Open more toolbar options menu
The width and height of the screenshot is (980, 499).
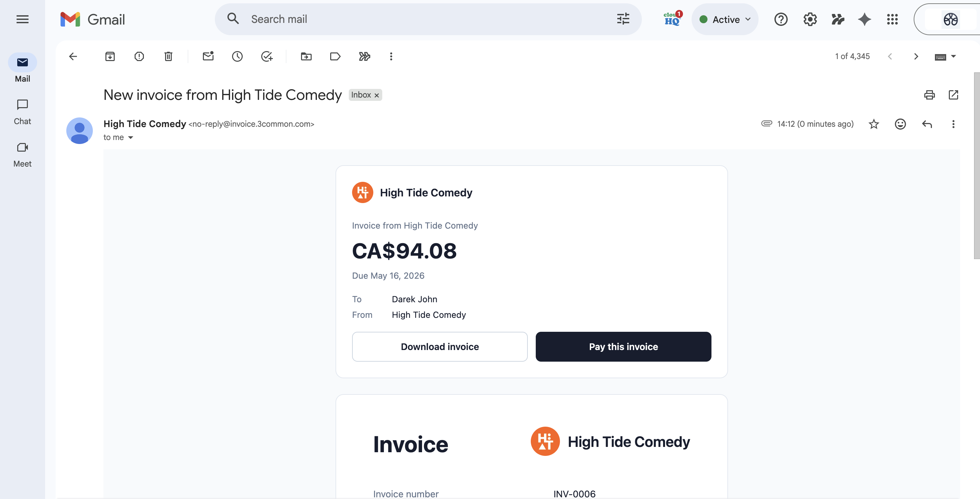[391, 56]
